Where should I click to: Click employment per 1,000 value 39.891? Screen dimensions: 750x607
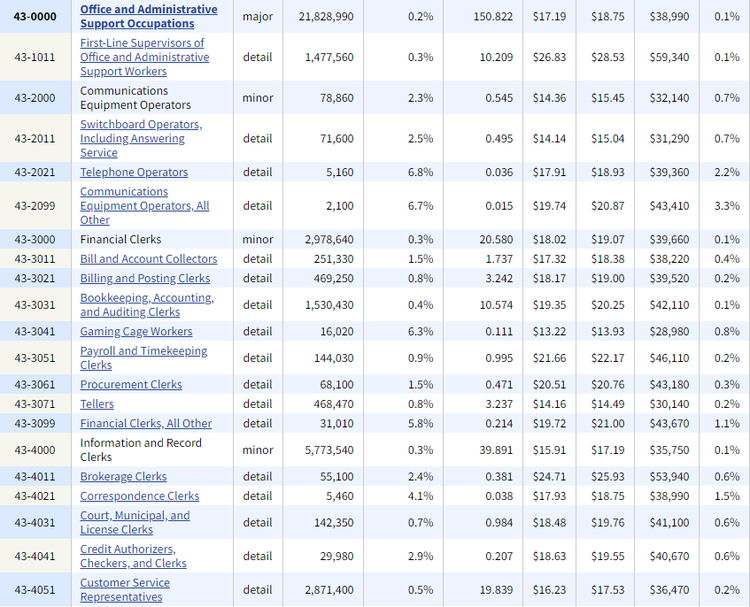click(x=496, y=450)
